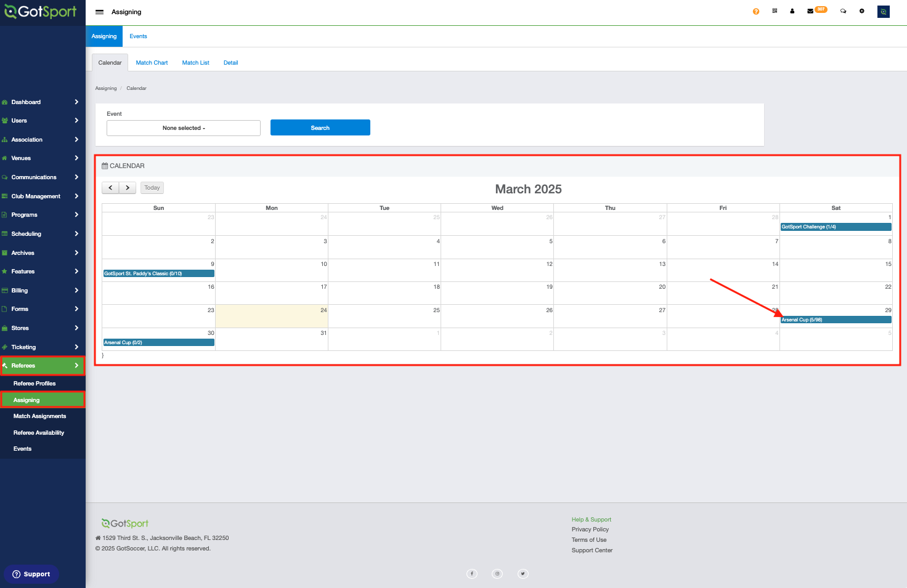
Task: Open the QR code icon in the header
Action: click(775, 11)
